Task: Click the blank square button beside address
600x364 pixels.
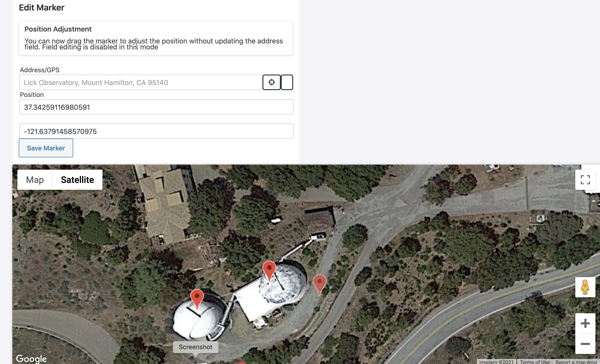Action: (287, 82)
